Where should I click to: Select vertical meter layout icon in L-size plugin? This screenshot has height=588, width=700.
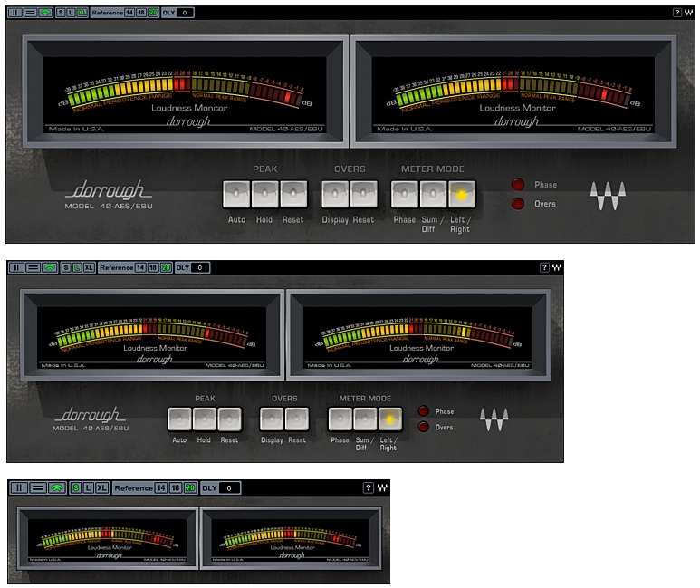(x=16, y=267)
